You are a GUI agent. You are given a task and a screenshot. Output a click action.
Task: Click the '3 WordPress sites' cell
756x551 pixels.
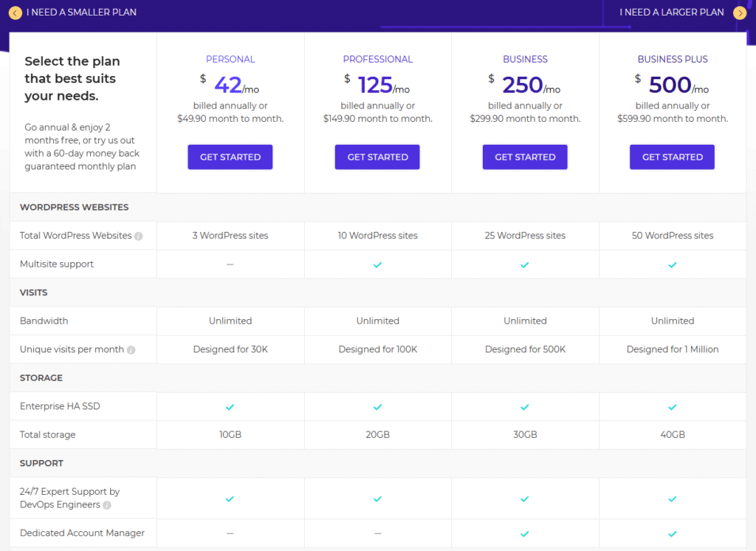[x=230, y=236]
